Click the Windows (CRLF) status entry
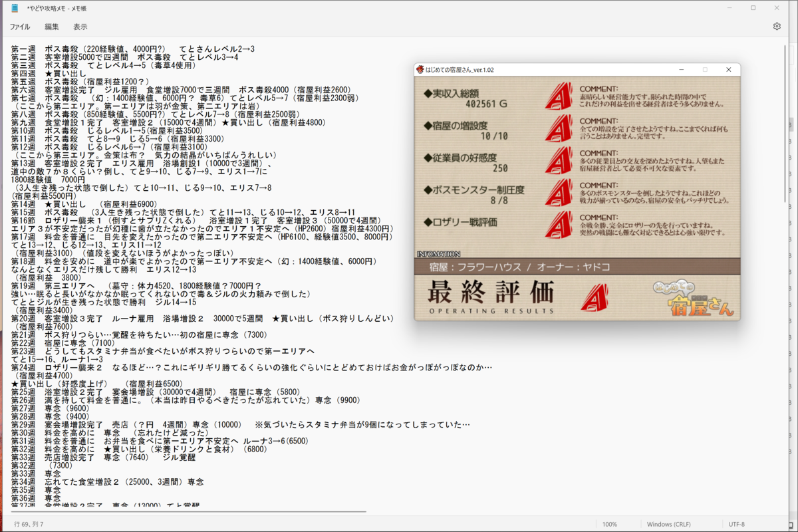The height and width of the screenshot is (532, 798). coord(668,525)
